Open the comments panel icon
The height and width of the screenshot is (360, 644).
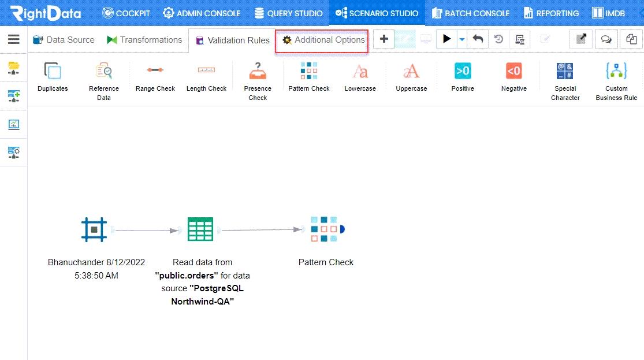click(605, 39)
